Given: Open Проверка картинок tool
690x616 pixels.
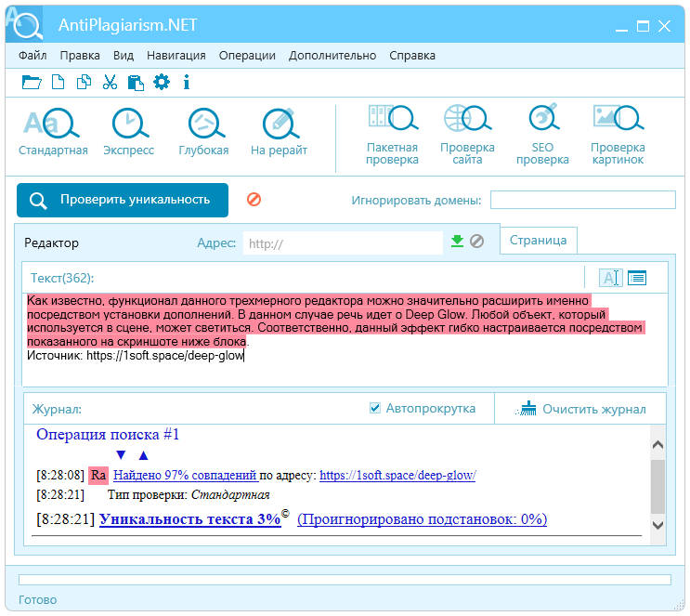Looking at the screenshot, I should click(618, 135).
